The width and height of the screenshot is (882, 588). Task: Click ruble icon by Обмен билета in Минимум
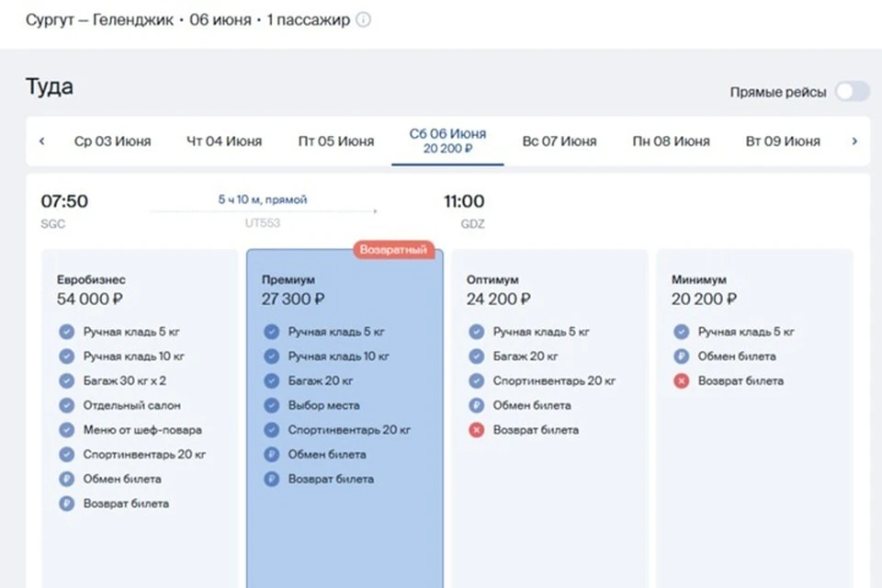point(681,356)
